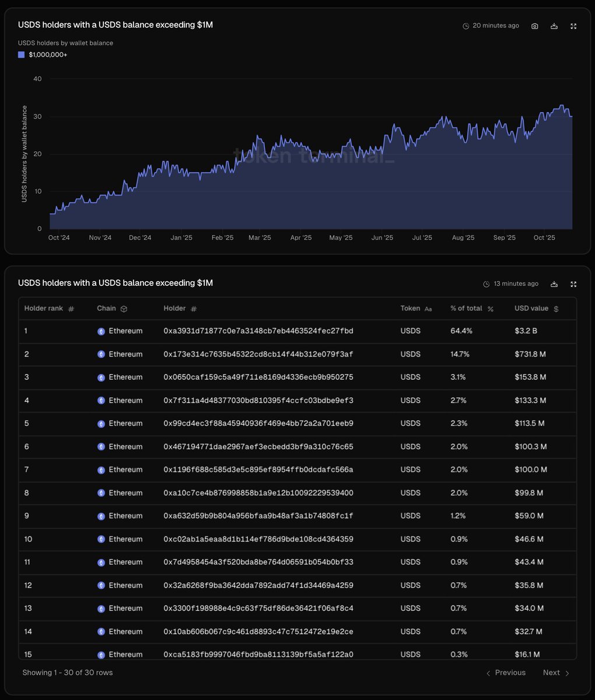This screenshot has height=700, width=595.
Task: Download the chart data via download icon
Action: pyautogui.click(x=554, y=26)
